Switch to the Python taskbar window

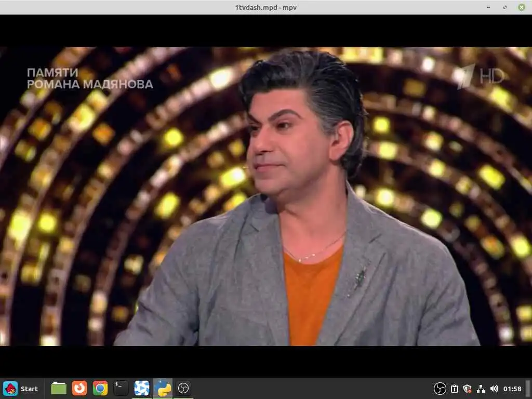[x=163, y=389]
